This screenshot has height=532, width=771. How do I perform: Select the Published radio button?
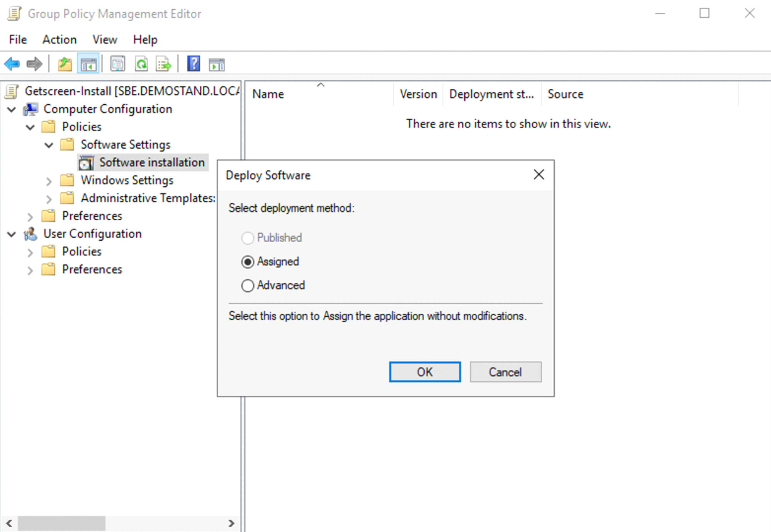(248, 238)
